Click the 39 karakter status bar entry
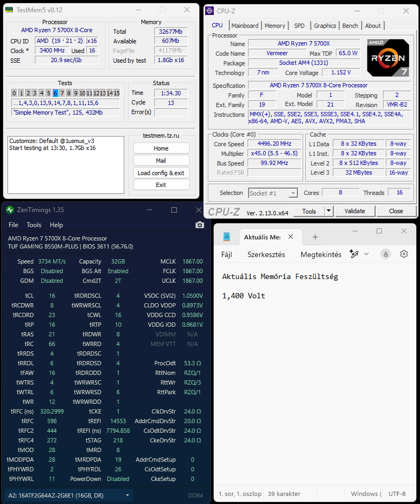 click(x=284, y=494)
